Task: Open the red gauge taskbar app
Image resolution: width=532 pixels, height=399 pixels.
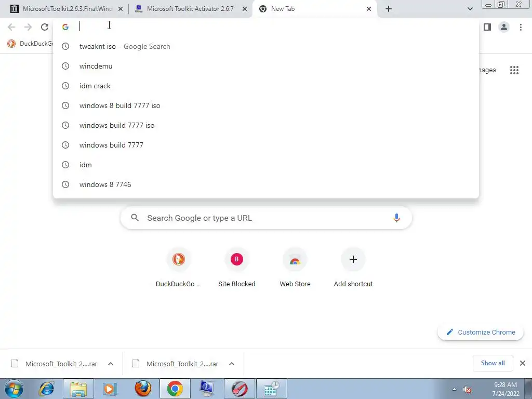Action: 239,389
